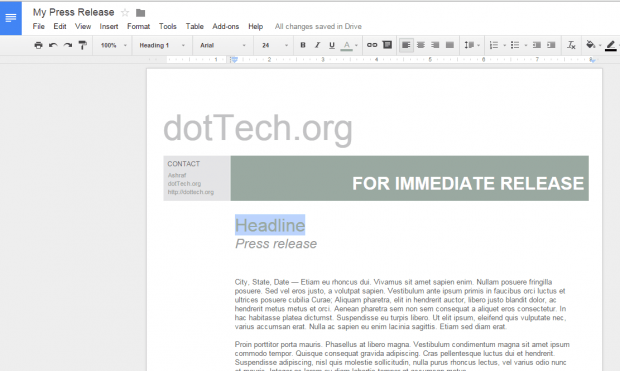Open the Format menu
The image size is (620, 371).
[138, 26]
